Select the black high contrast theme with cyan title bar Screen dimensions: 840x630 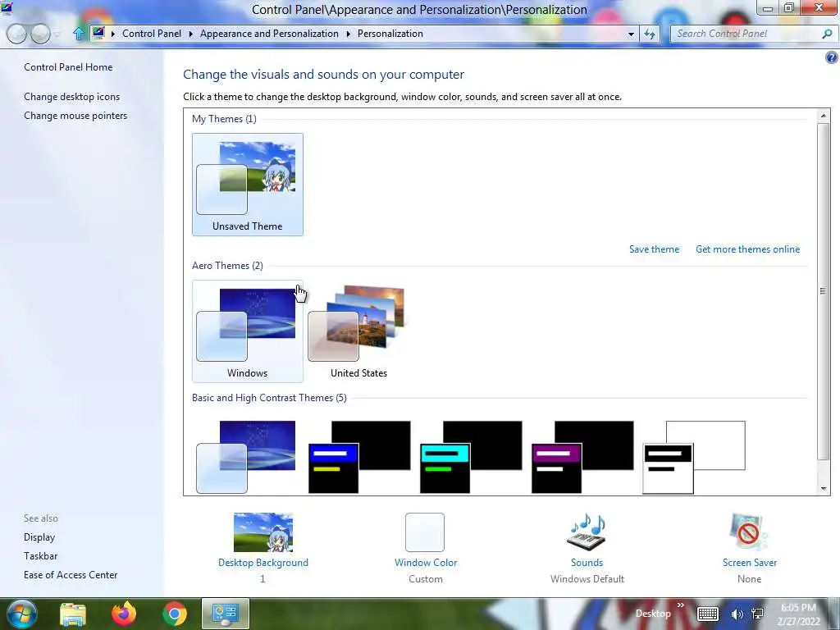[x=470, y=457]
